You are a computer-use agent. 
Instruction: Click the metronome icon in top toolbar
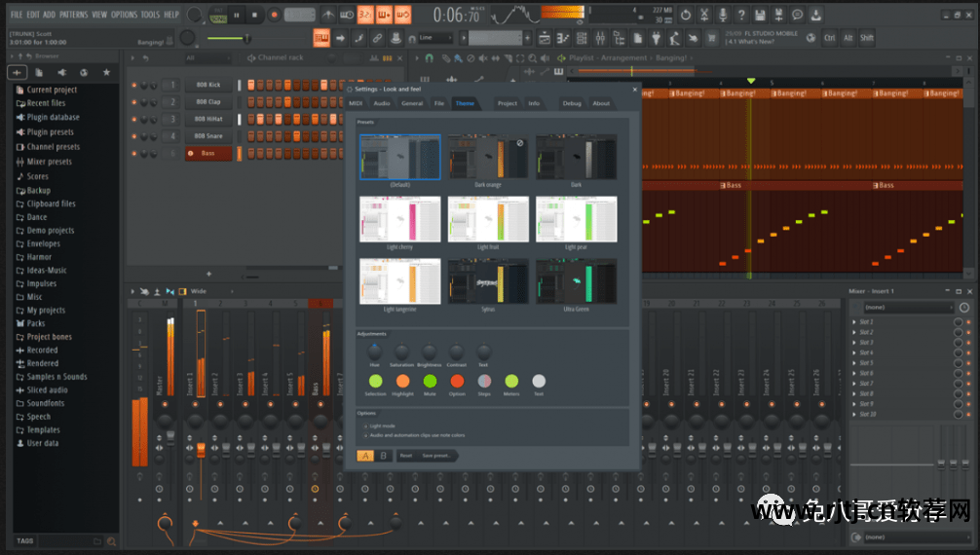coord(328,15)
